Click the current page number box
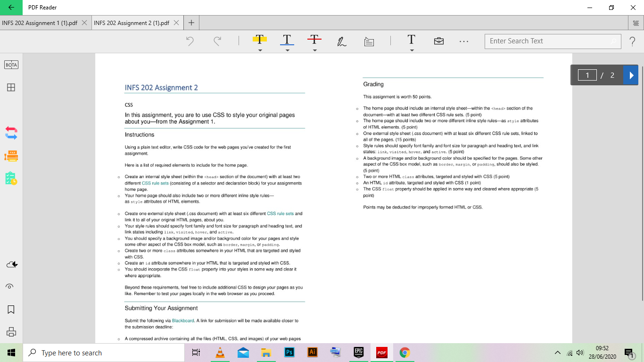Image resolution: width=644 pixels, height=362 pixels. (x=587, y=75)
